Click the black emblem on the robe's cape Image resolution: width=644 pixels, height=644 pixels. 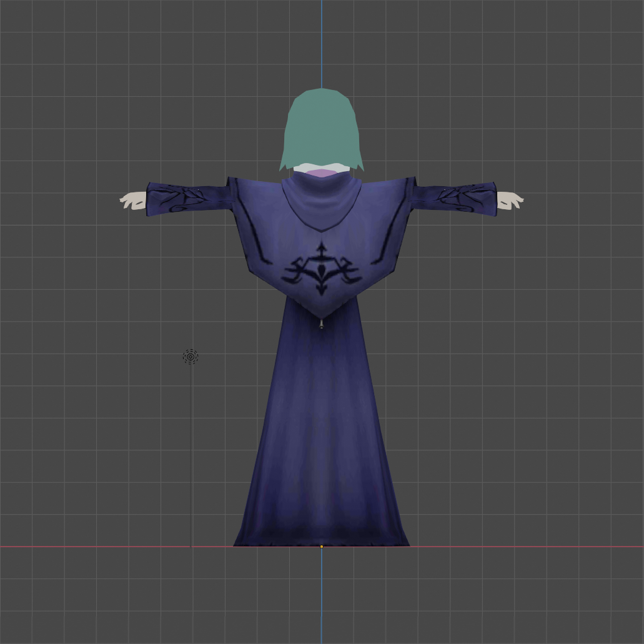point(322,269)
